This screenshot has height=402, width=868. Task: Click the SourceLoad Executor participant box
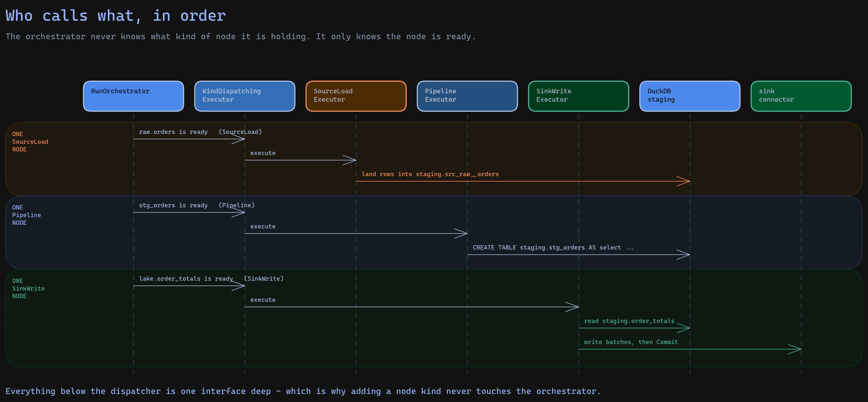[356, 96]
